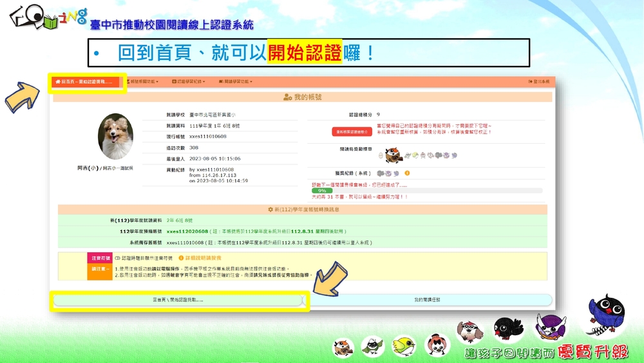Toggle the 認證時題目顯示注音符號 switch
644x363 pixels.
coord(117,258)
